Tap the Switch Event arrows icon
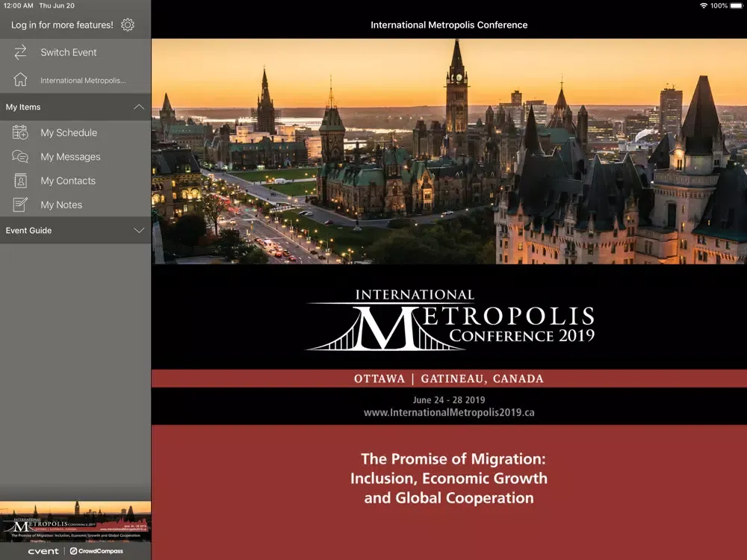 tap(20, 52)
